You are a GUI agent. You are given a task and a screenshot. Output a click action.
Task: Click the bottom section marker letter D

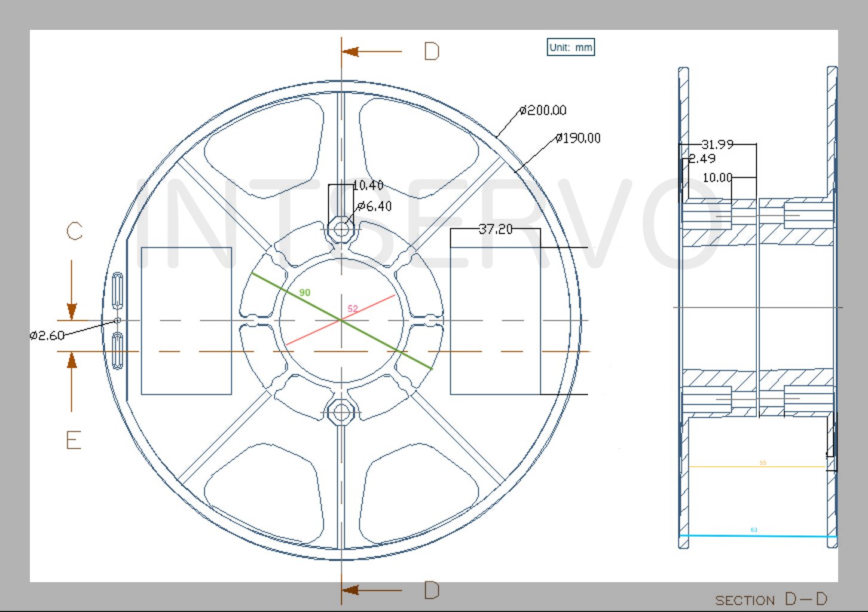point(432,590)
